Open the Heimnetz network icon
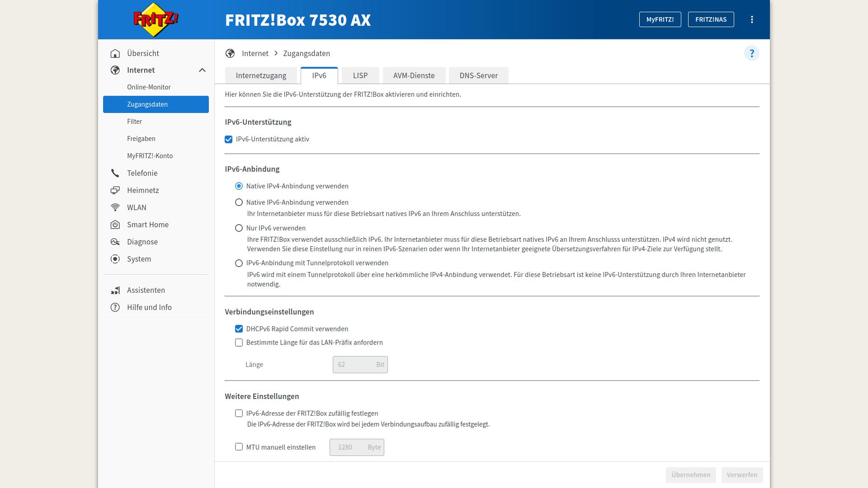The image size is (868, 488). click(x=115, y=190)
